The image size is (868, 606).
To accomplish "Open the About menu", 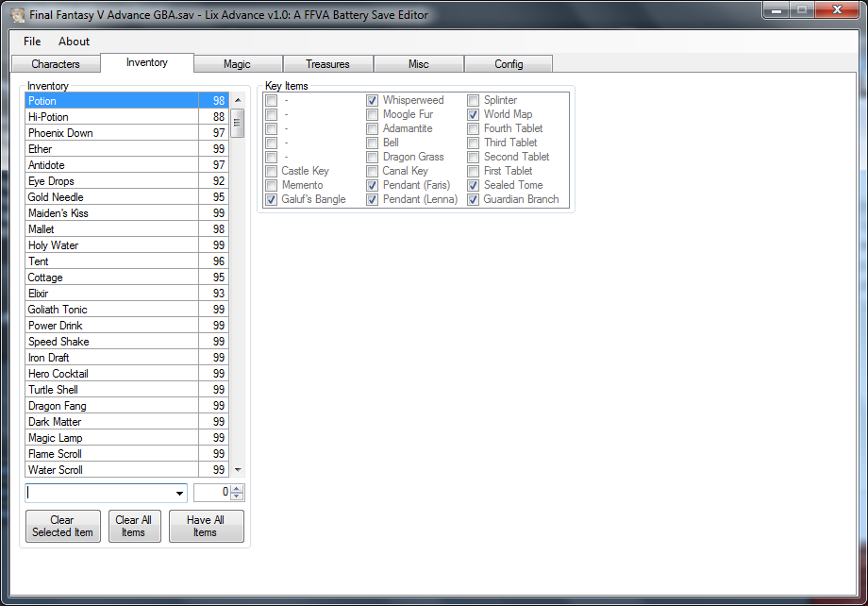I will (75, 42).
